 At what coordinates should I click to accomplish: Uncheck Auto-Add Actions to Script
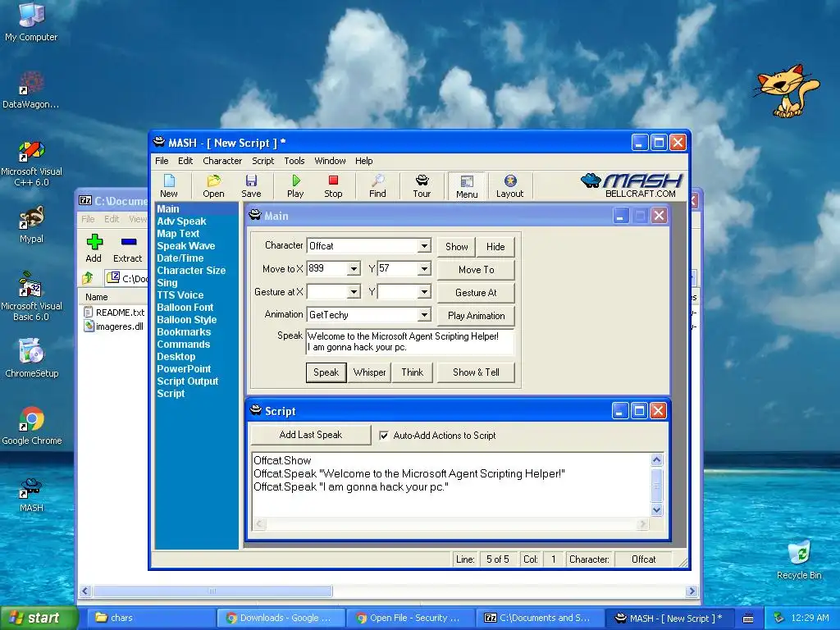coord(384,436)
